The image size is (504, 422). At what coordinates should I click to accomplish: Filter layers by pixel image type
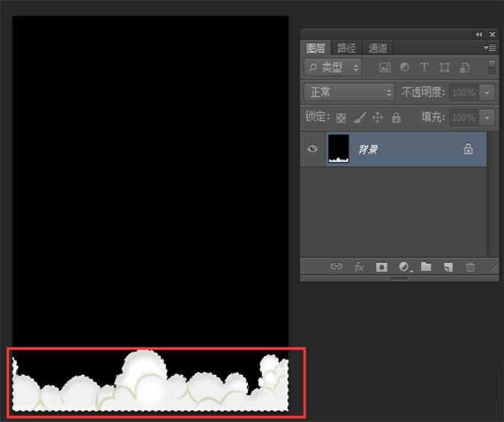[x=385, y=67]
